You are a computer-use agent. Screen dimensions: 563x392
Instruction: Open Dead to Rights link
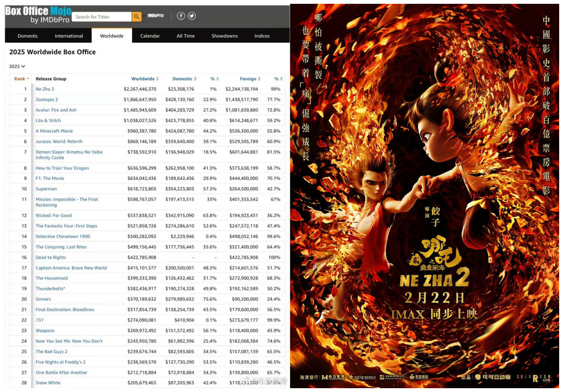[x=50, y=258]
